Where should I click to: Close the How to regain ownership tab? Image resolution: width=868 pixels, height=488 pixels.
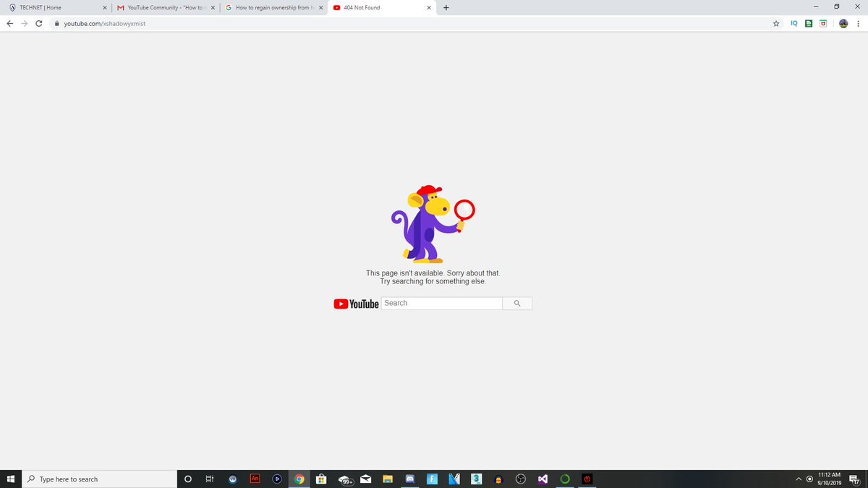(320, 8)
